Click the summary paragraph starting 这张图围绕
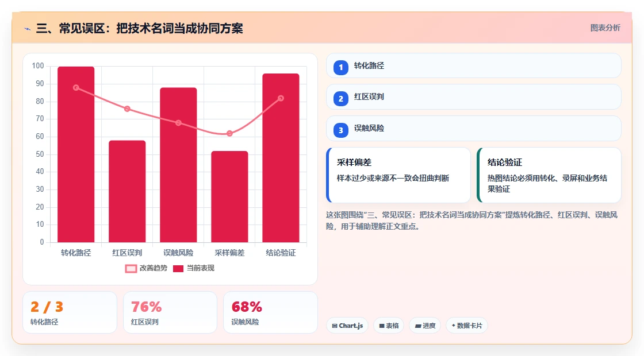The width and height of the screenshot is (644, 356). 472,220
